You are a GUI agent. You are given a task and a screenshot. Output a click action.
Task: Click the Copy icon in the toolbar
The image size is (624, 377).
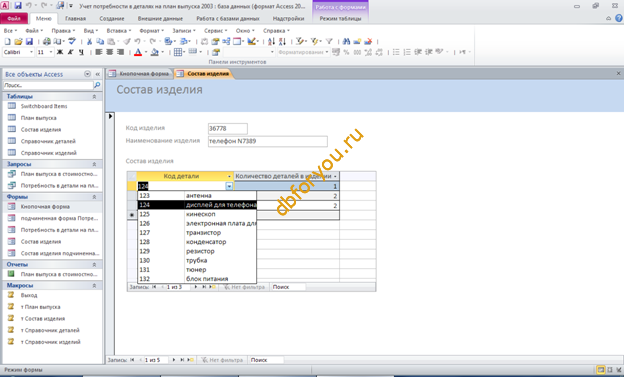pos(100,41)
